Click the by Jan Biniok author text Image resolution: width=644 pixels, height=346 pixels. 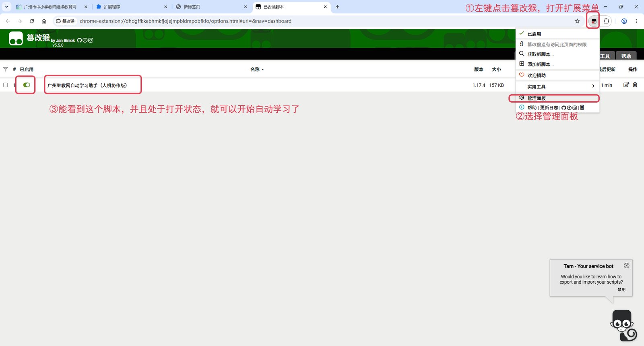63,41
